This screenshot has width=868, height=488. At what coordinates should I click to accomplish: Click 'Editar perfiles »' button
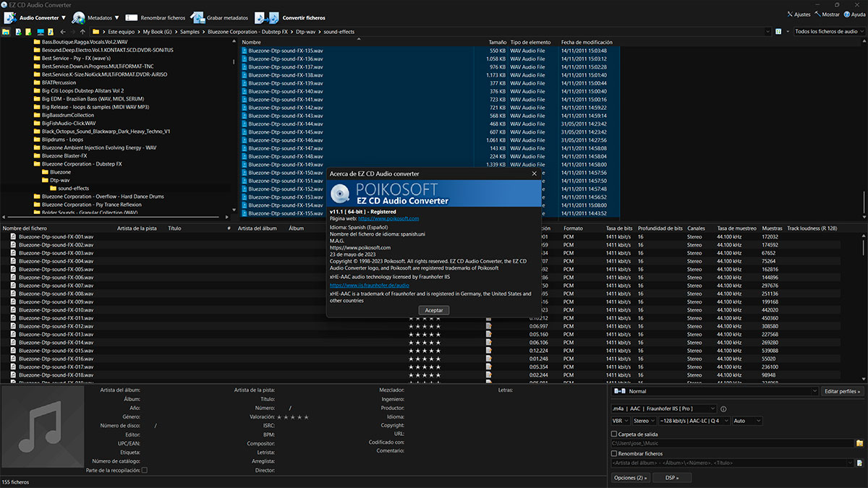842,391
